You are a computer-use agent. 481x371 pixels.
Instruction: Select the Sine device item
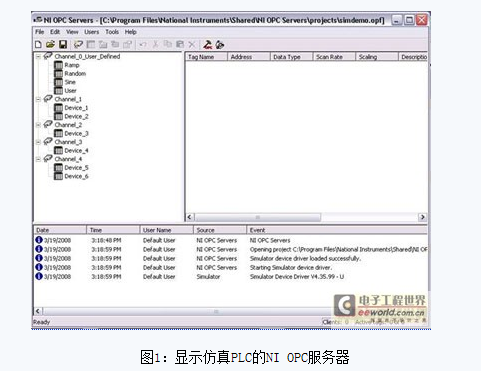(70, 82)
